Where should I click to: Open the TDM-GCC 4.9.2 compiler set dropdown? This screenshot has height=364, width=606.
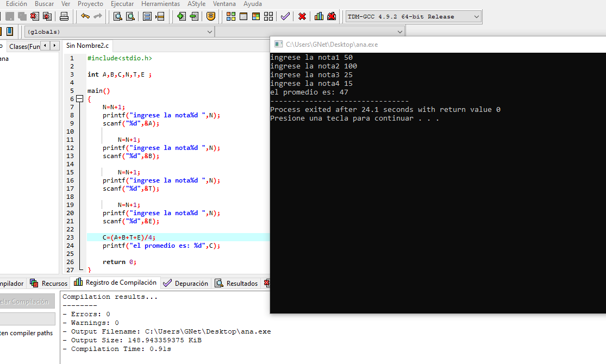click(x=414, y=17)
